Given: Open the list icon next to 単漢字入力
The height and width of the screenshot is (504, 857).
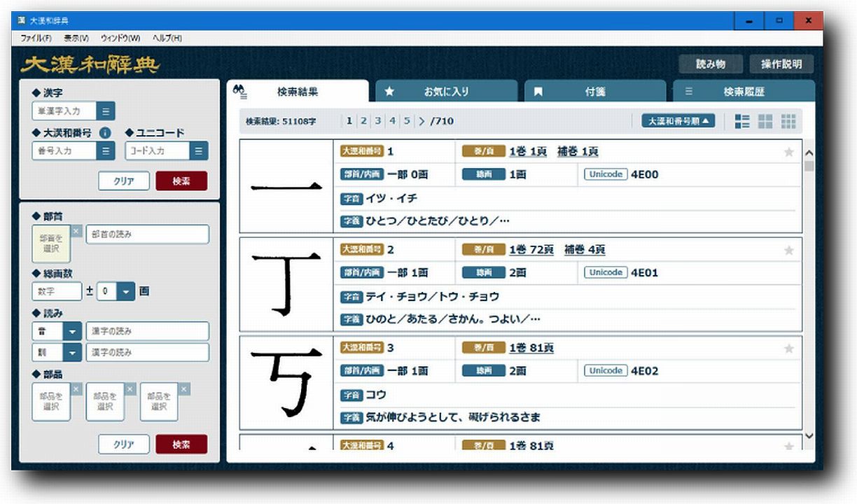Looking at the screenshot, I should tap(106, 111).
